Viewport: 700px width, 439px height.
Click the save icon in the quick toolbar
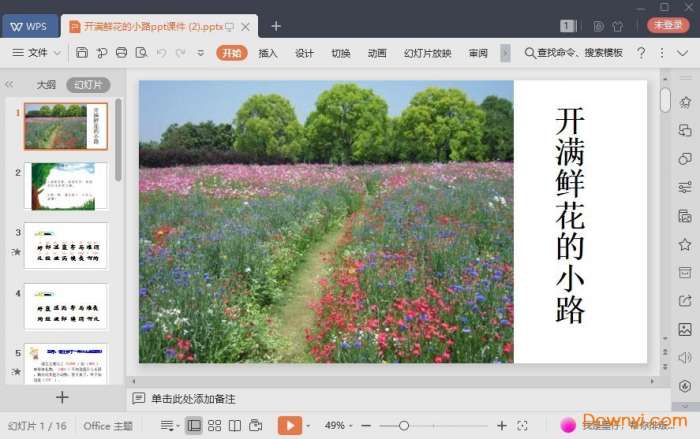click(82, 53)
